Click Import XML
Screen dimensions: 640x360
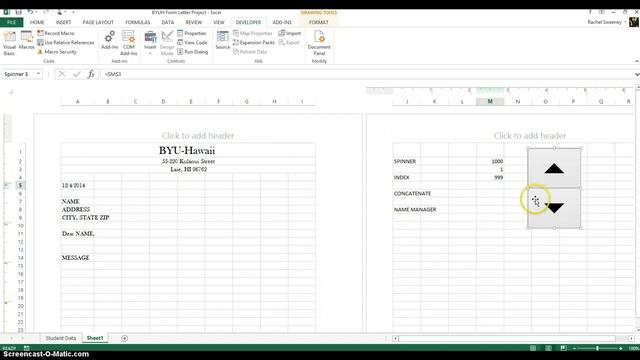pos(290,33)
